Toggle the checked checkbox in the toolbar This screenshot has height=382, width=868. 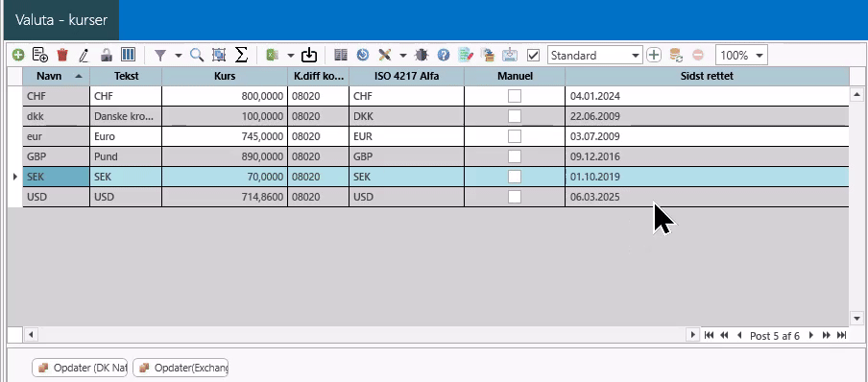click(x=533, y=55)
